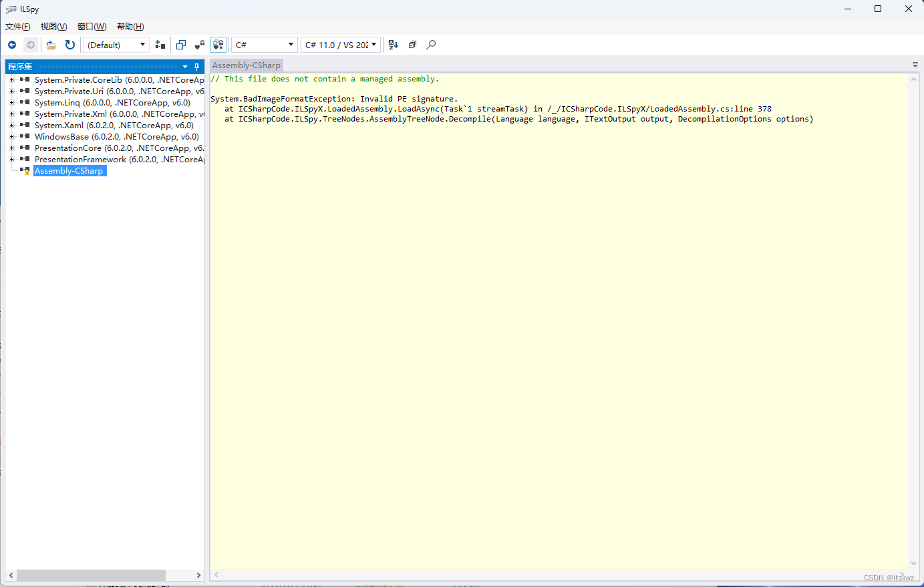The height and width of the screenshot is (587, 924).
Task: Open document tab list dropdown arrow
Action: click(915, 65)
